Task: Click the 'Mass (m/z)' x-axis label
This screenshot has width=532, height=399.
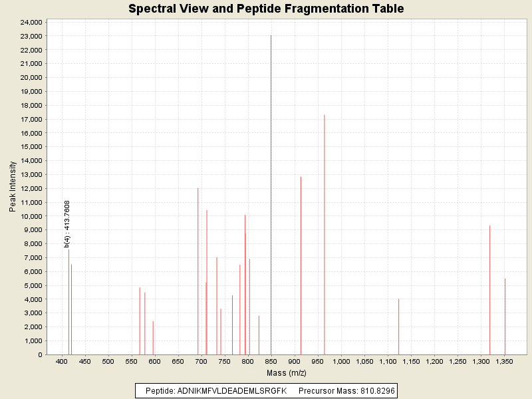Action: point(286,372)
